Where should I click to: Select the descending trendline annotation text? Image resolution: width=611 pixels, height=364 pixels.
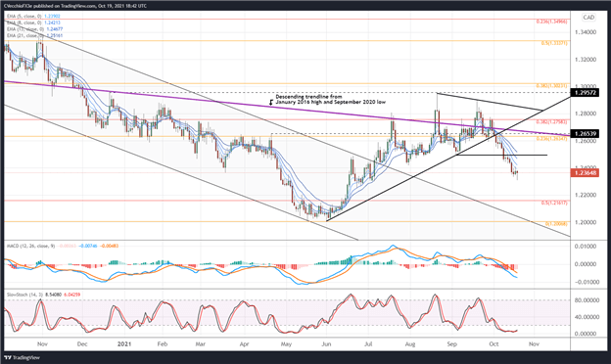click(x=331, y=99)
